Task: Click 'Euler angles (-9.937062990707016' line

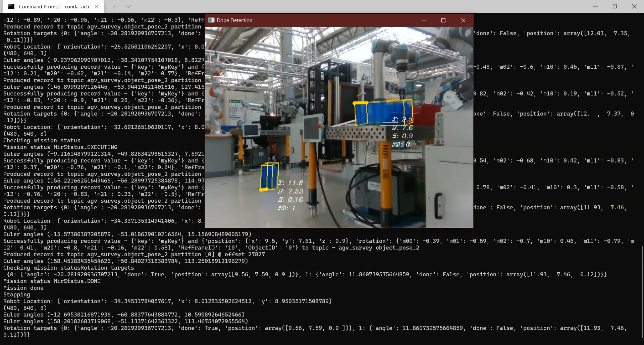Action: click(104, 60)
